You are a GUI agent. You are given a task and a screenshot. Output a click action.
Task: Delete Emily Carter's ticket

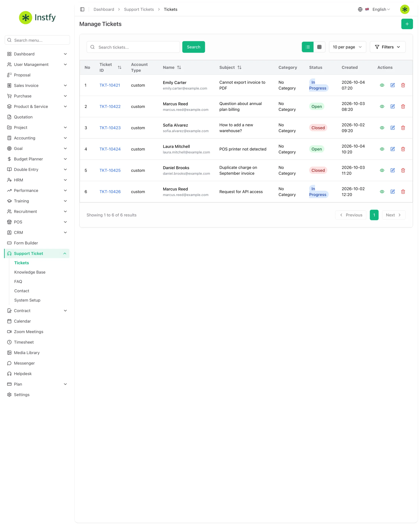click(403, 85)
